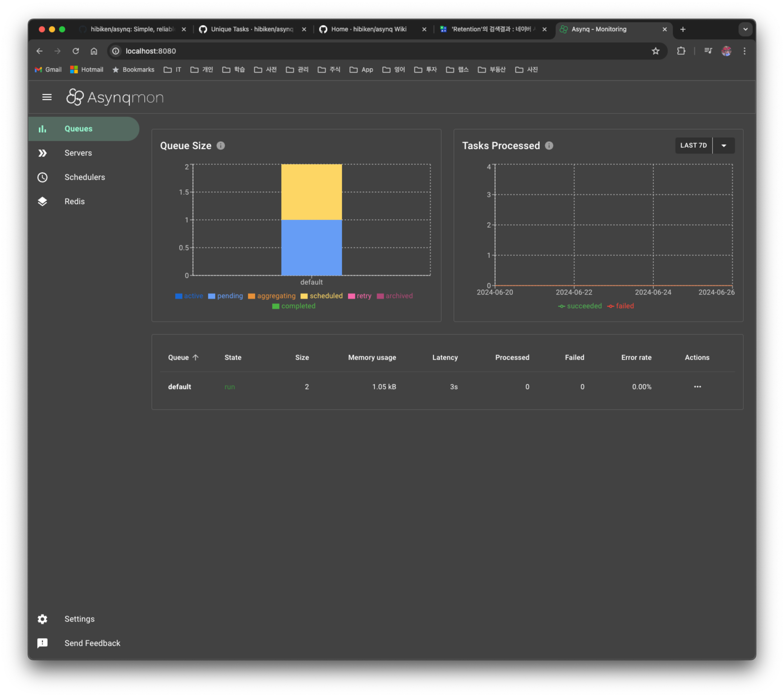Open default queue actions menu
Image resolution: width=784 pixels, height=697 pixels.
click(697, 387)
